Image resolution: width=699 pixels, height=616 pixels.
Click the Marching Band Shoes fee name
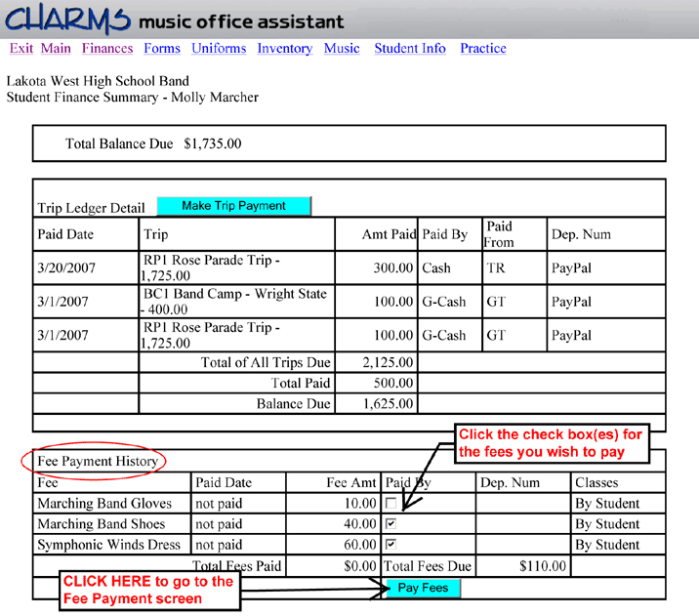(x=102, y=523)
